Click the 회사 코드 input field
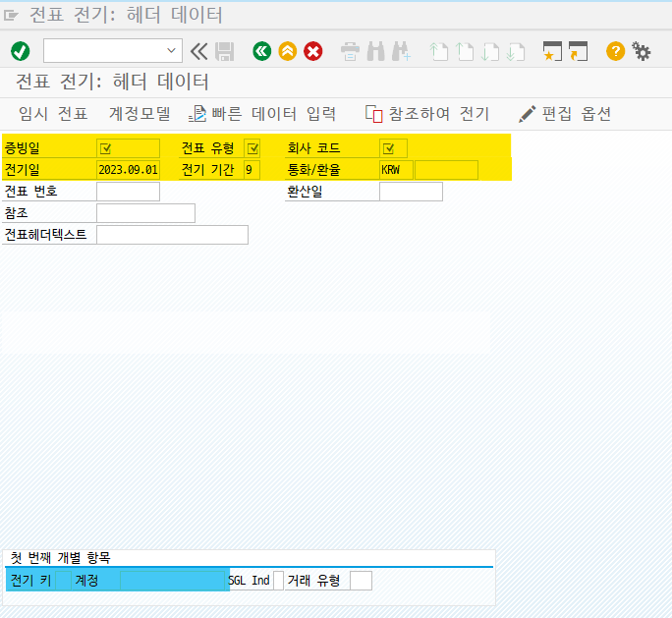 point(393,148)
